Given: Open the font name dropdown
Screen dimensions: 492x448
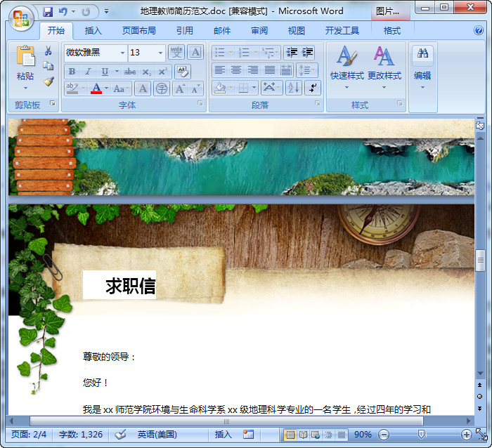Looking at the screenshot, I should pyautogui.click(x=123, y=53).
